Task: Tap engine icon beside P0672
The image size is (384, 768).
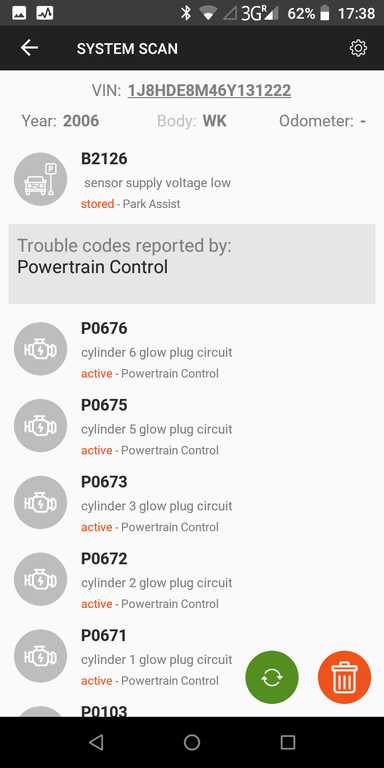Action: tap(40, 580)
